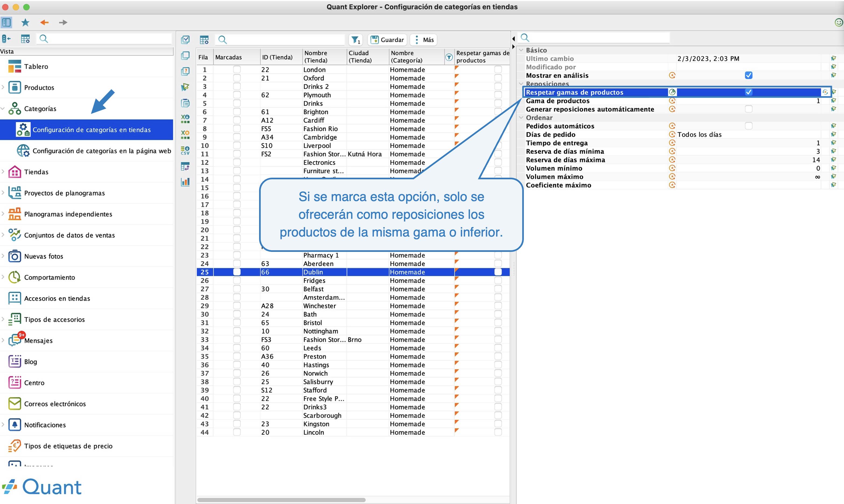The height and width of the screenshot is (504, 844).
Task: Click the flag icon on Ultimo cambio row
Action: click(834, 58)
